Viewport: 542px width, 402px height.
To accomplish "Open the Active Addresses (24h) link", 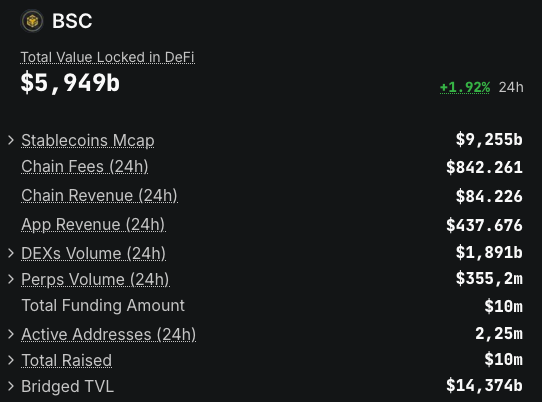I will pos(109,334).
